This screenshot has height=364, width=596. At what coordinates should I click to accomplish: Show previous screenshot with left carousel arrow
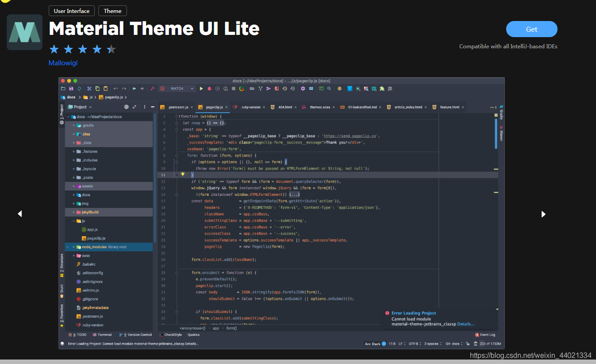[20, 214]
